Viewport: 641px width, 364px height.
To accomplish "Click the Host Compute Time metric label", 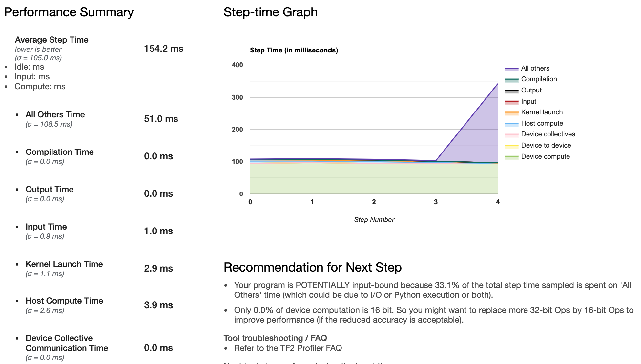I will [64, 301].
